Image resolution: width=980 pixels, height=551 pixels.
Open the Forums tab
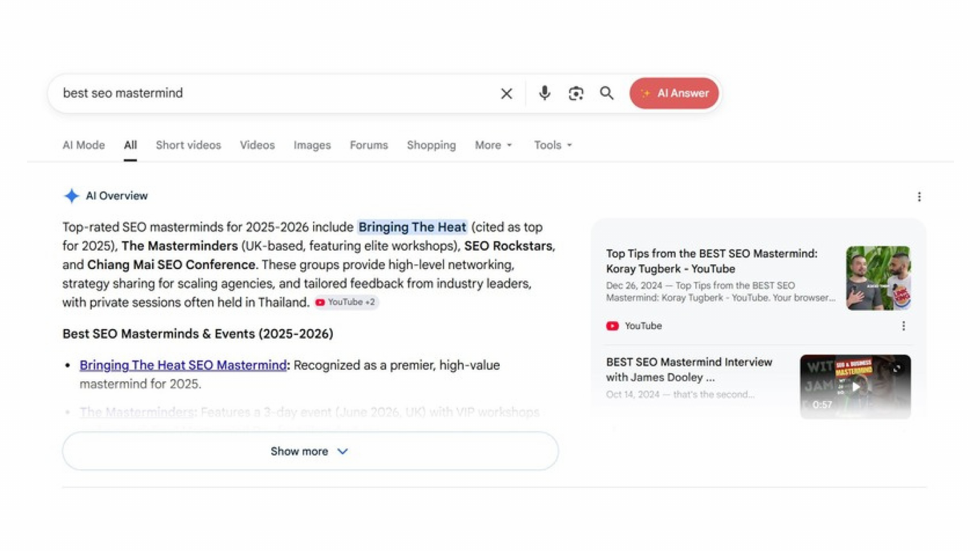369,145
